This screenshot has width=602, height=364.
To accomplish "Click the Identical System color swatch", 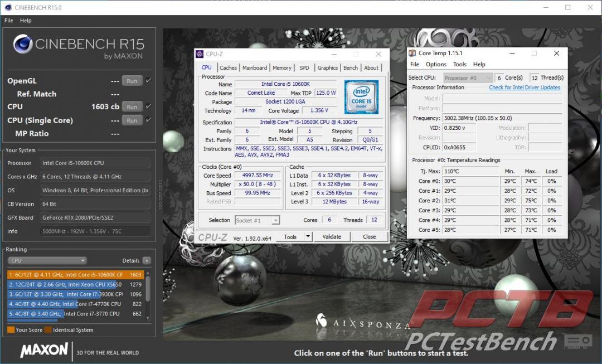I will point(48,329).
